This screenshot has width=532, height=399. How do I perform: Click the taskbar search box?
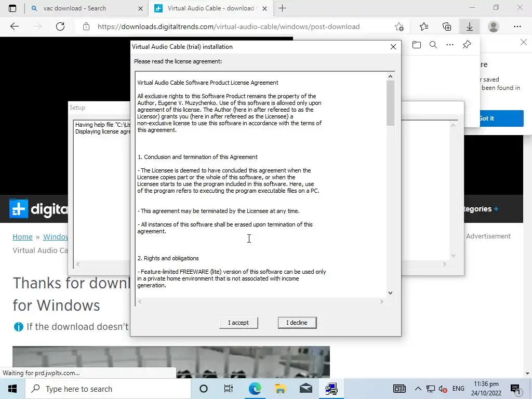coord(108,389)
